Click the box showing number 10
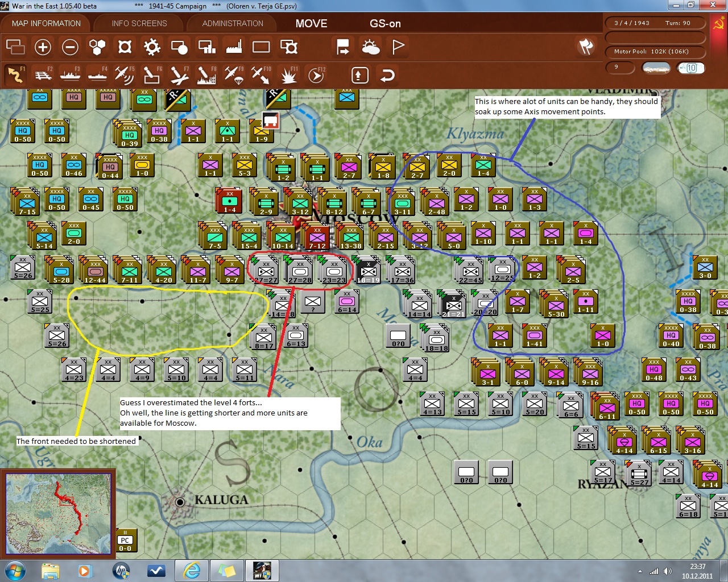Viewport: 728px width, 582px height. pos(691,68)
